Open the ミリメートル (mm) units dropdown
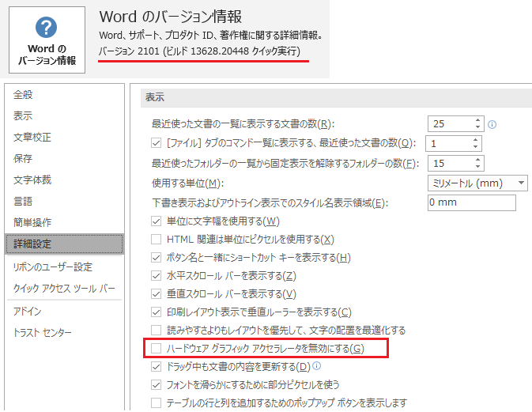This screenshot has width=532, height=412. tap(477, 183)
